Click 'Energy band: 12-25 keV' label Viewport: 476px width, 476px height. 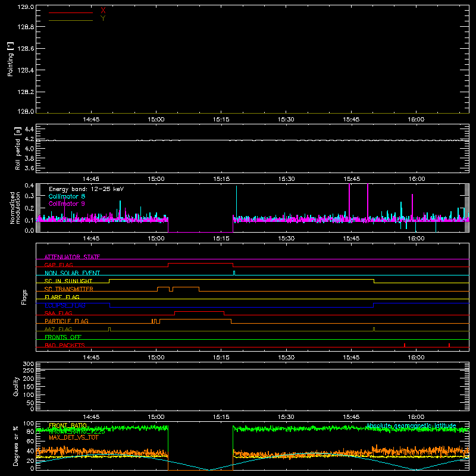coord(86,189)
